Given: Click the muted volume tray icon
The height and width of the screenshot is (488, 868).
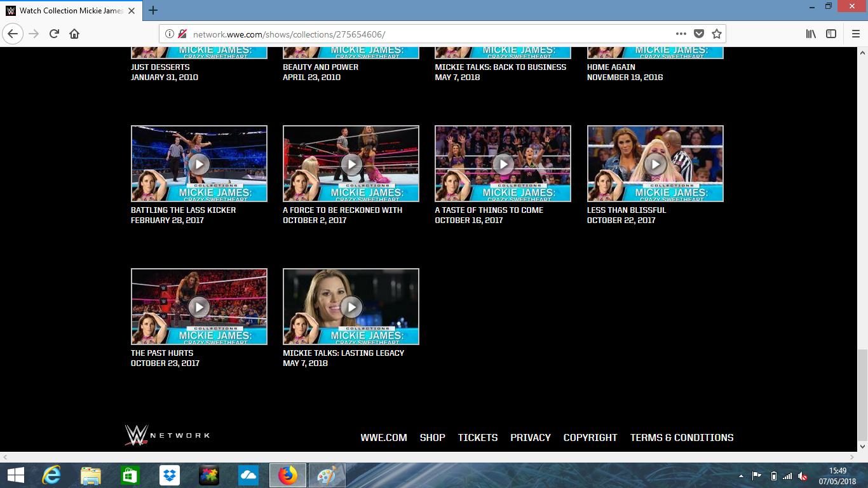Looking at the screenshot, I should (x=803, y=475).
